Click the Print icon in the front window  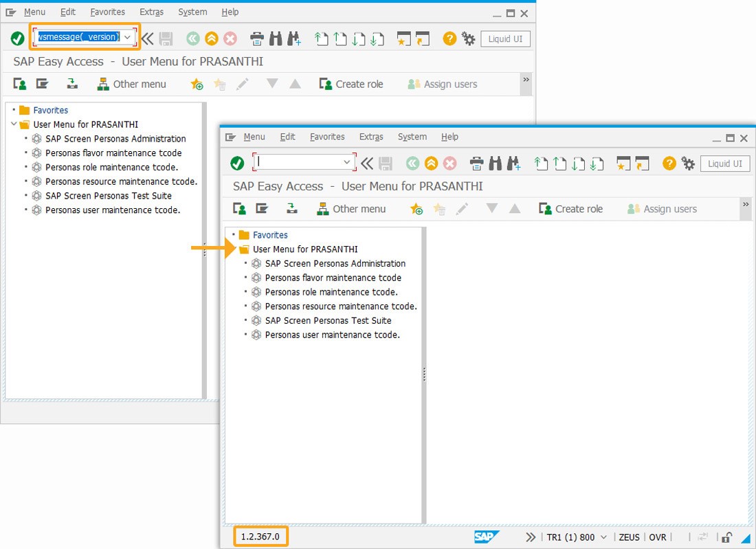477,164
